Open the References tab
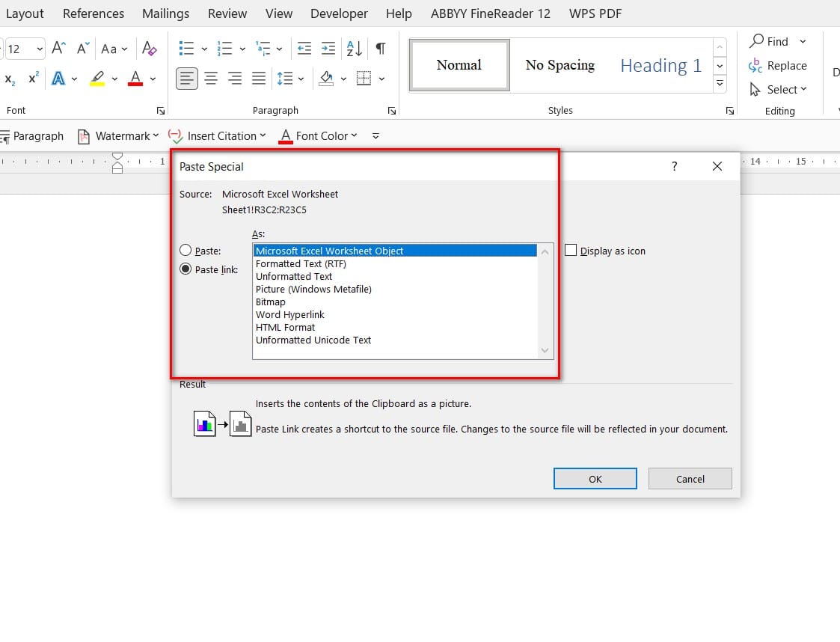840x642 pixels. (93, 13)
